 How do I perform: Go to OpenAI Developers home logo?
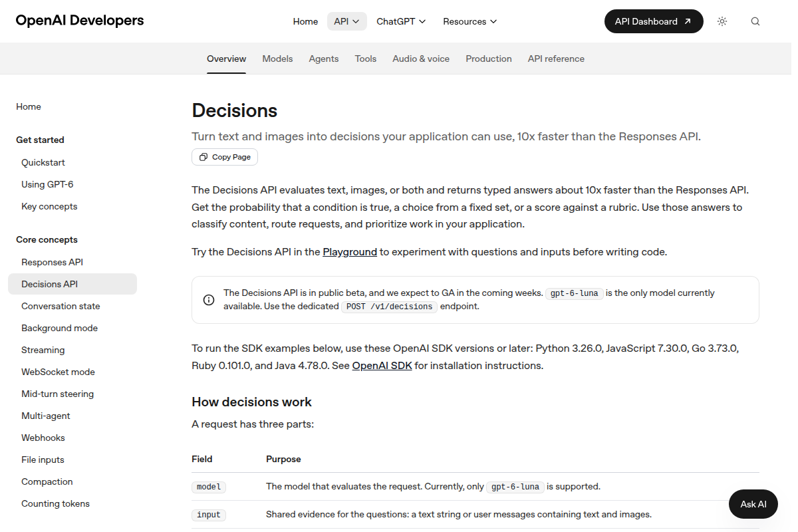[x=80, y=21]
